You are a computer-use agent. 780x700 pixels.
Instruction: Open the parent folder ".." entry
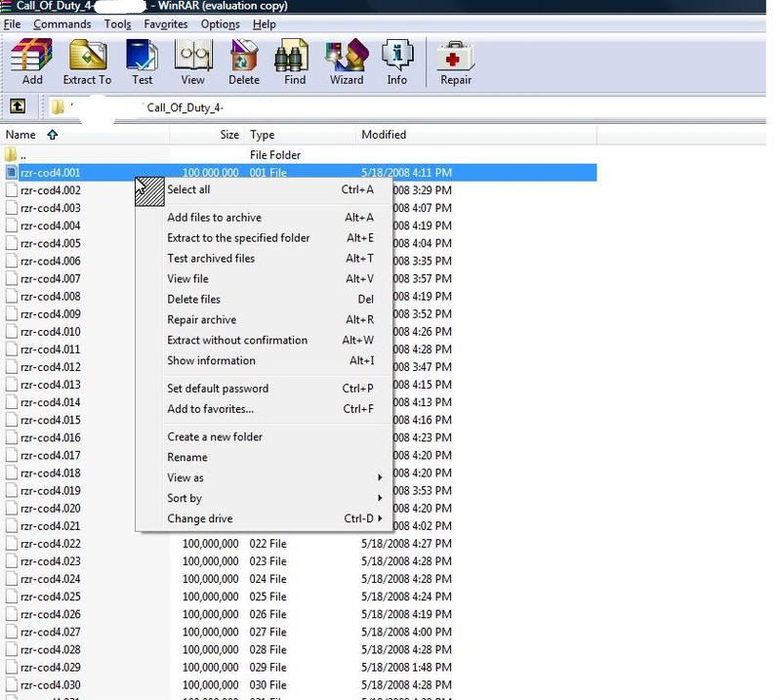click(x=22, y=155)
